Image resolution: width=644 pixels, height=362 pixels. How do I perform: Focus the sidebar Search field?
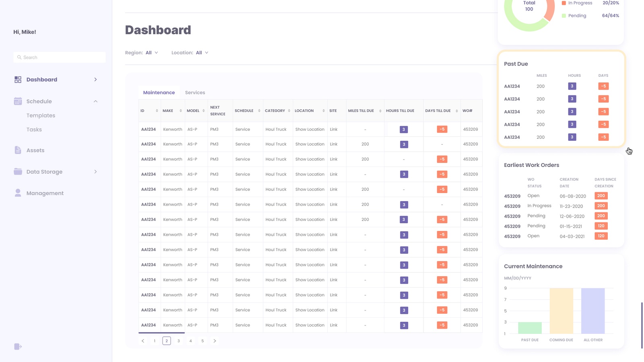tap(60, 58)
